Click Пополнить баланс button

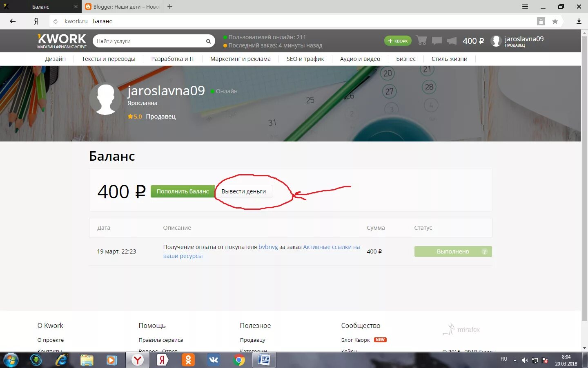183,191
